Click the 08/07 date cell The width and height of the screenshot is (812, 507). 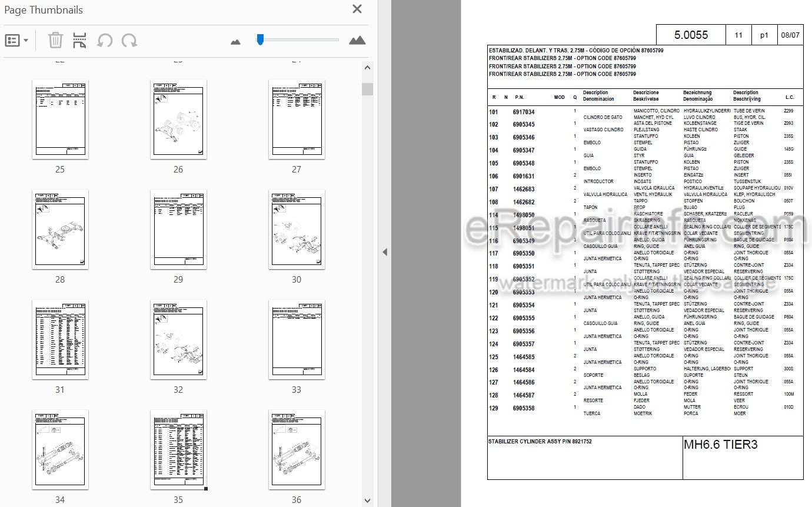click(x=790, y=35)
